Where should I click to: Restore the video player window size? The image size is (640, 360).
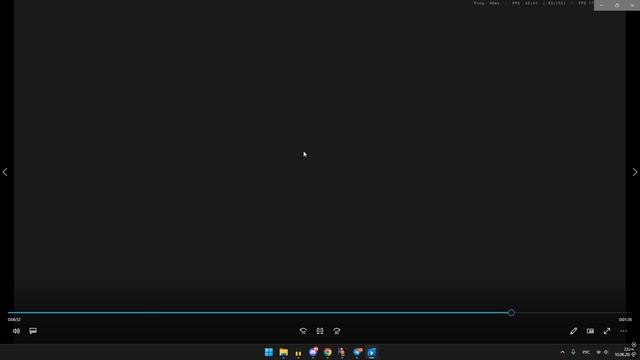617,5
